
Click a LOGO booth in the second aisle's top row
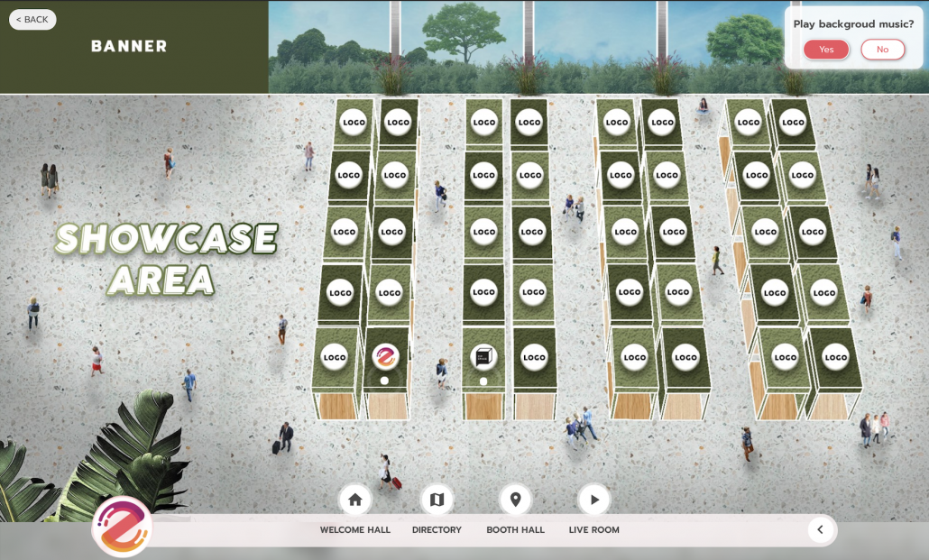tap(484, 121)
